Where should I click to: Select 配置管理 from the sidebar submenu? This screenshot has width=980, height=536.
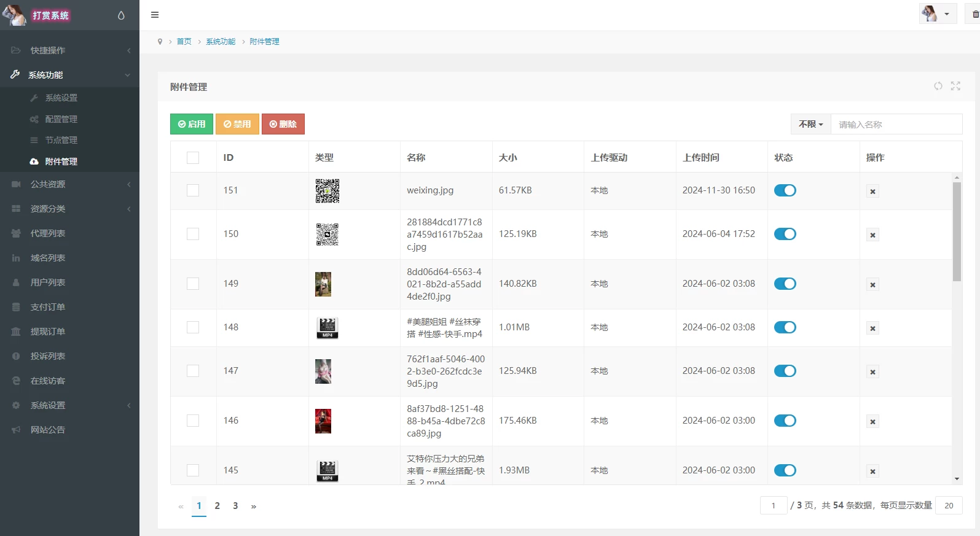click(61, 119)
